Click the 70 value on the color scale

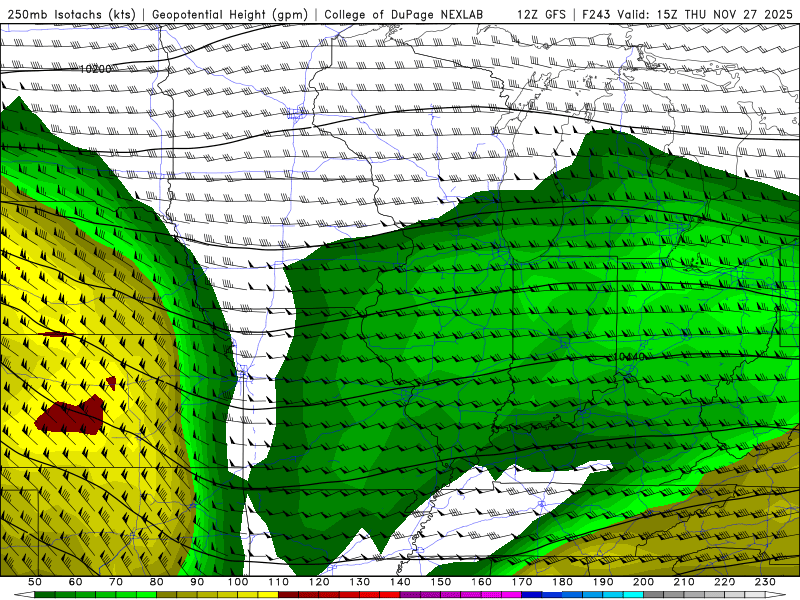click(x=116, y=582)
